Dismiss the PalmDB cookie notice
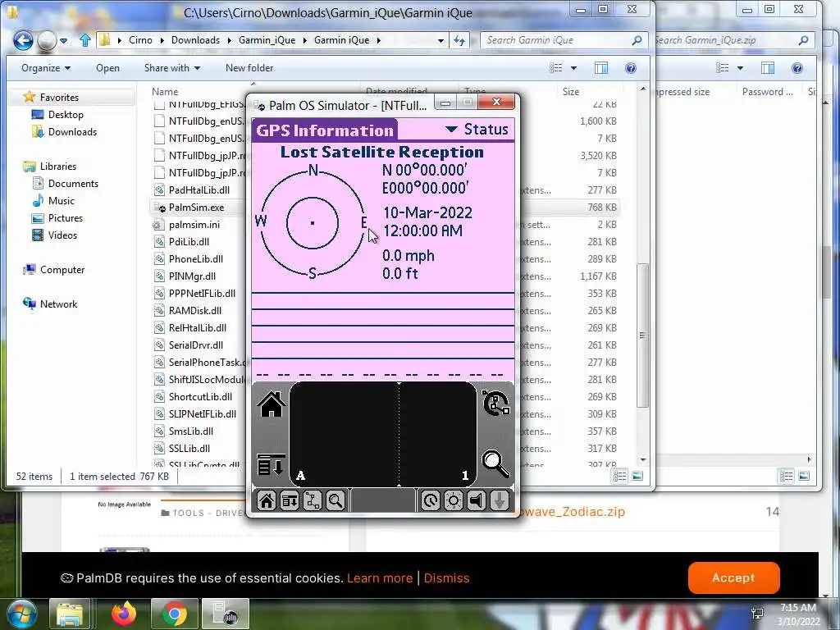The image size is (840, 630). (446, 578)
